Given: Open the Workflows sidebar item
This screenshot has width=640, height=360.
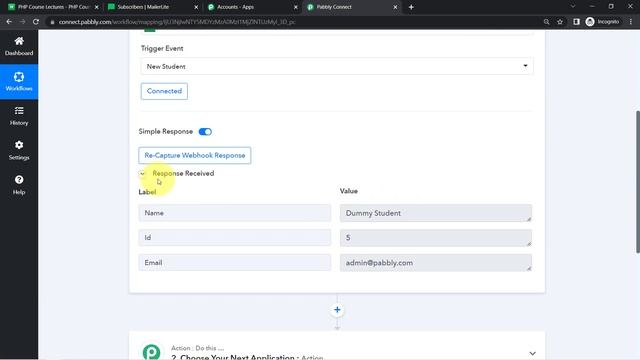Looking at the screenshot, I should click(x=19, y=82).
